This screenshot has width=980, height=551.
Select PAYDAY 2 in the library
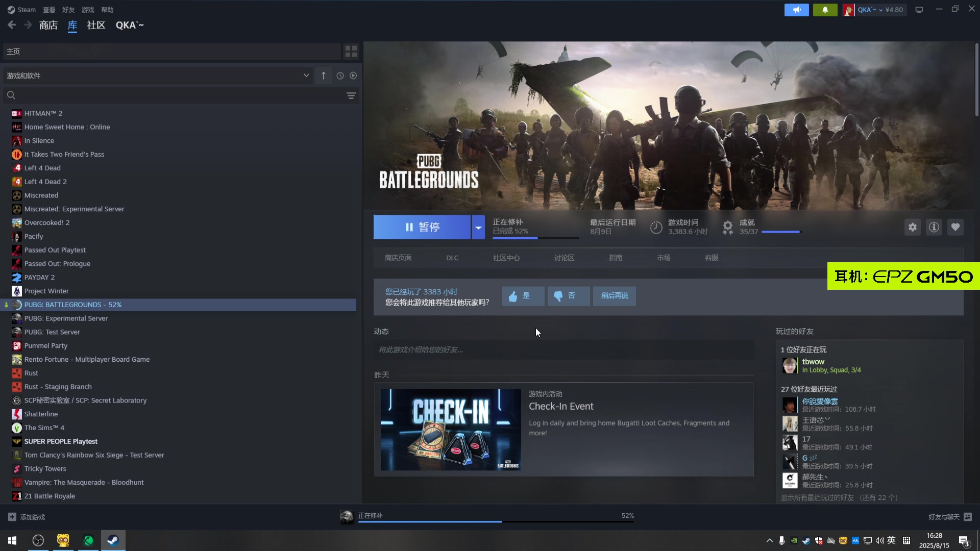click(x=39, y=278)
